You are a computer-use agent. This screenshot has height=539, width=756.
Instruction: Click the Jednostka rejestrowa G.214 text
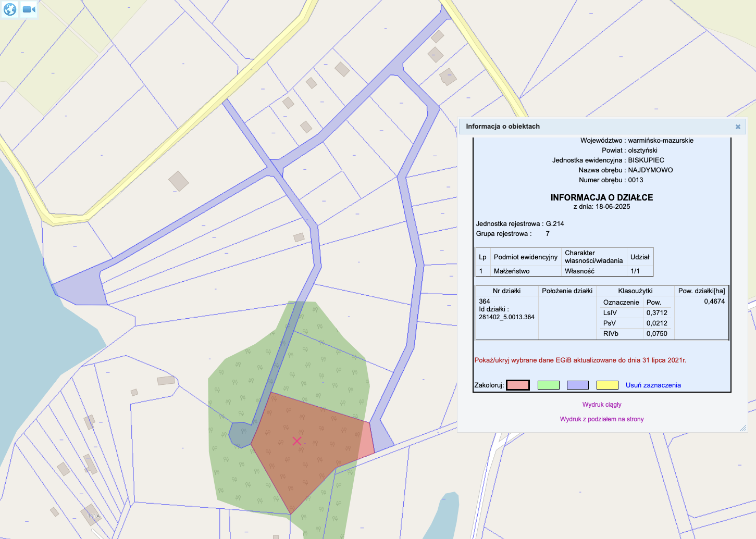520,223
